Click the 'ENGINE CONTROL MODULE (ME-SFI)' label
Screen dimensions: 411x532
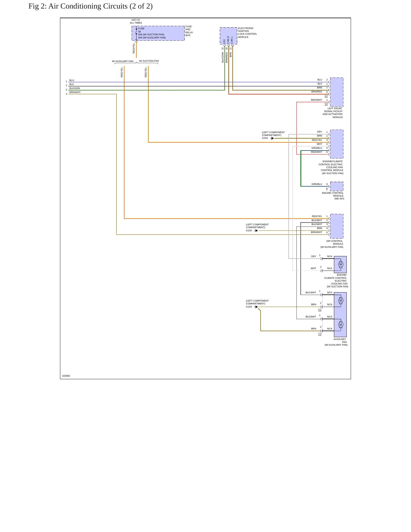[x=333, y=196]
